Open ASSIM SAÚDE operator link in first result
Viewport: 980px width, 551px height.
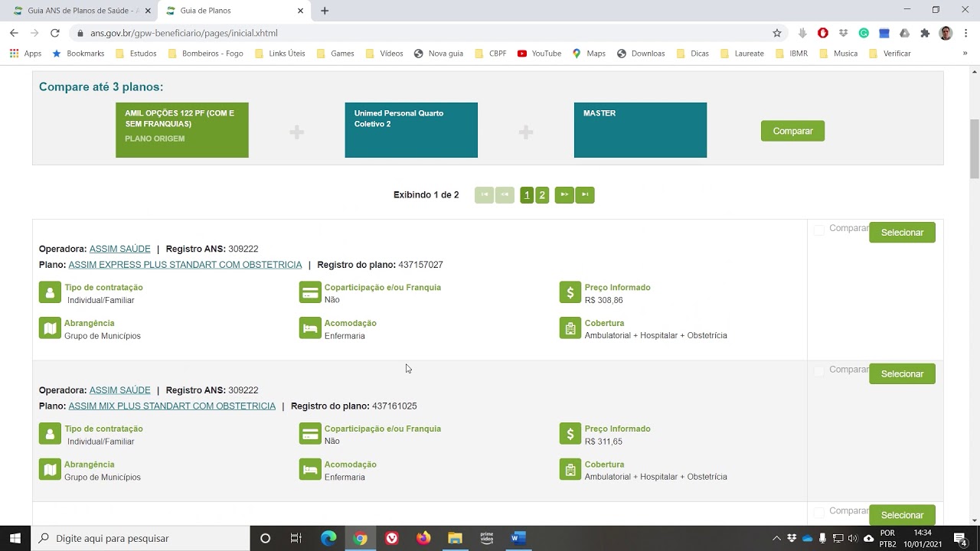(120, 249)
